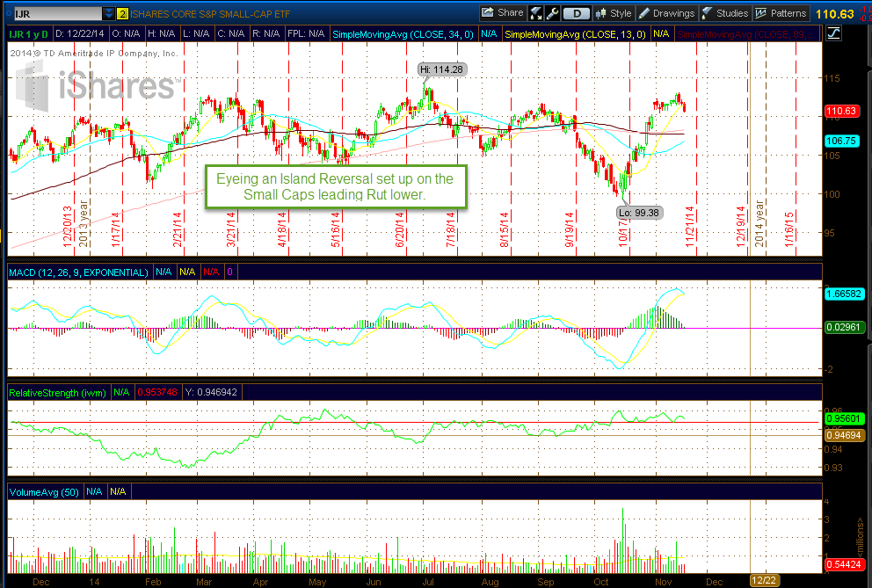
Task: Click the 12/19/14 expiration date label
Action: pyautogui.click(x=741, y=227)
